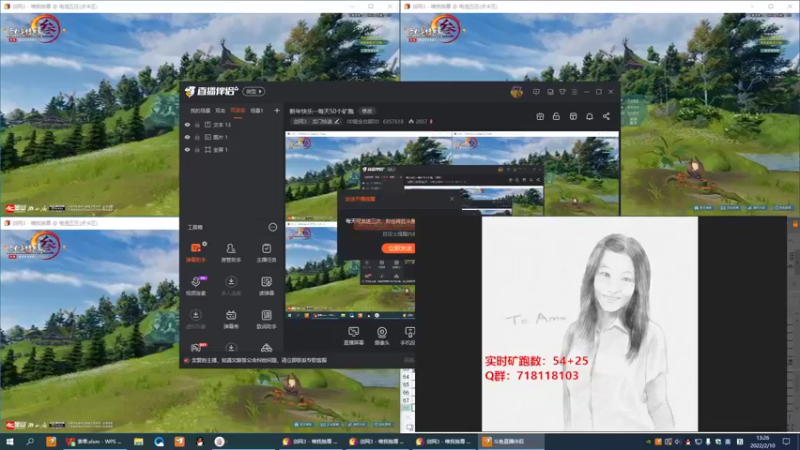Toggle lock on 图片 1 layer
The image size is (800, 450).
tap(197, 137)
